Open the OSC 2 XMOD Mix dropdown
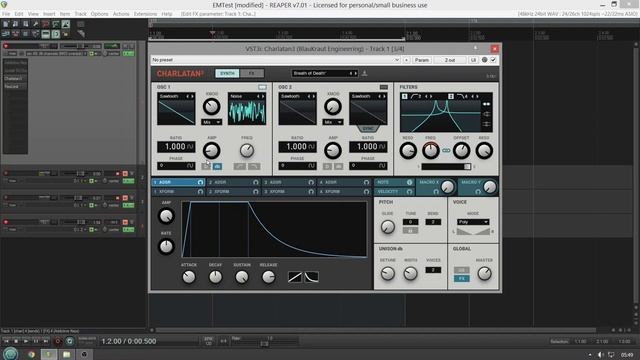 tap(333, 122)
